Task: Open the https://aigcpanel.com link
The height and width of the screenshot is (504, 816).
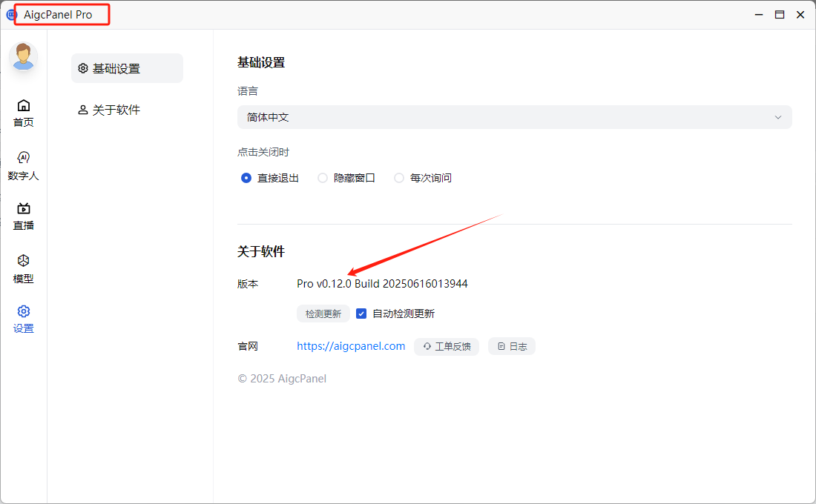Action: (x=351, y=346)
